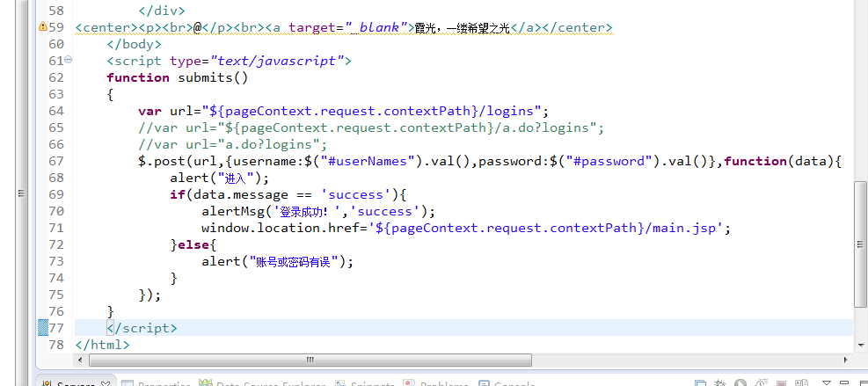Click the left sash grip handle

(22, 193)
